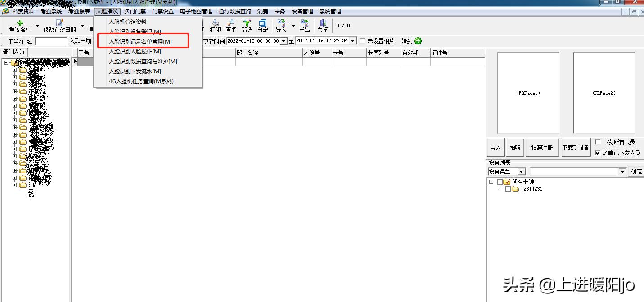Viewport: 644px width, 302px height.
Task: Check the 所有卡钟 tree checkbox
Action: point(500,182)
